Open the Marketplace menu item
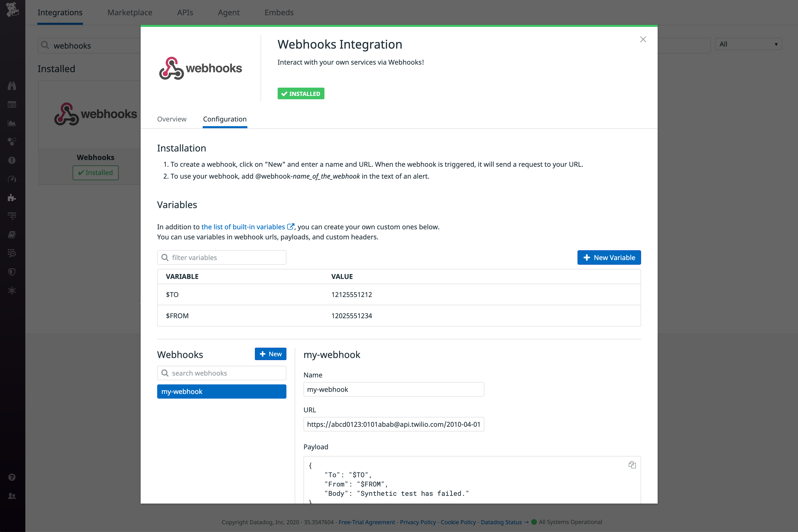This screenshot has width=798, height=532. 130,12
